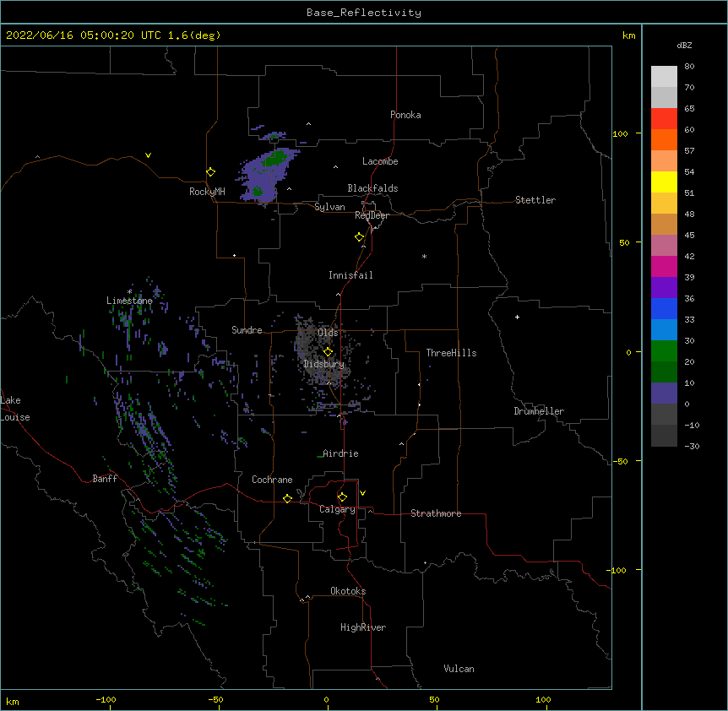Click the dBZ legend heading
Viewport: 728px width, 711px height.
tap(684, 45)
